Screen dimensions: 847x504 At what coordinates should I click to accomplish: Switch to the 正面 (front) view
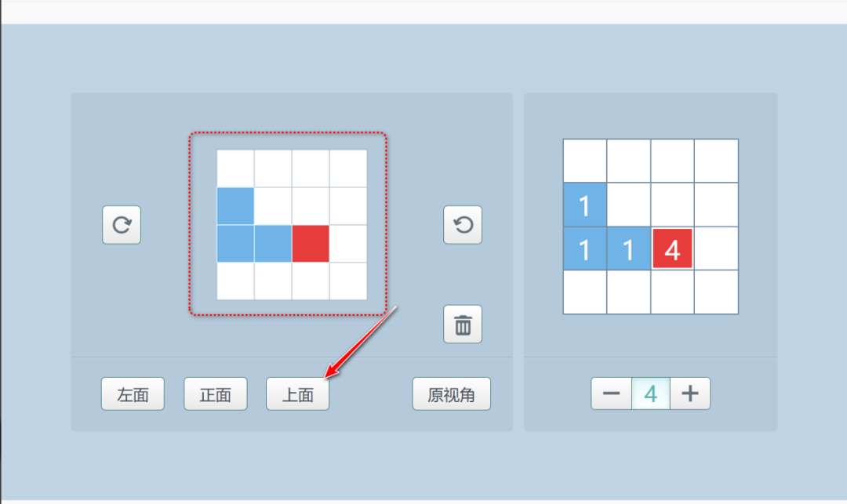click(x=215, y=393)
